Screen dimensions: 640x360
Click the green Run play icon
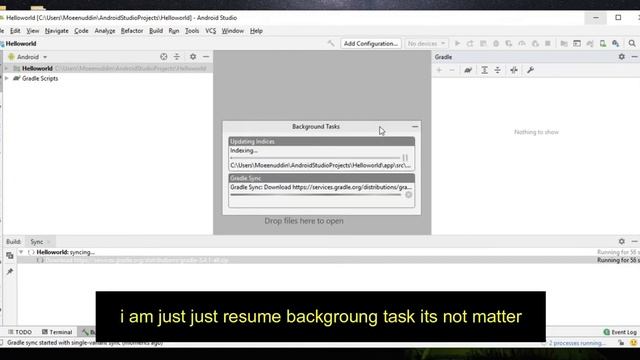[x=458, y=43]
